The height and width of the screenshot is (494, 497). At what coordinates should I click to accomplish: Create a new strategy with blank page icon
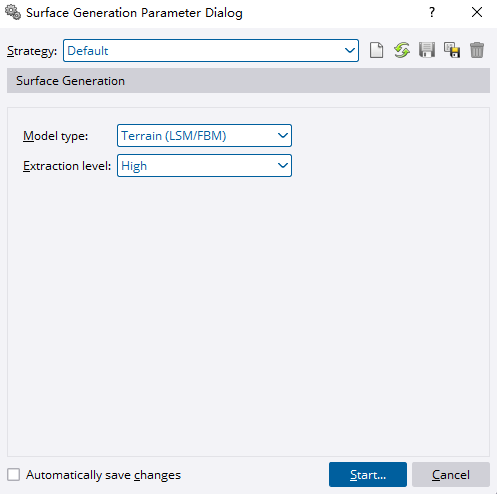[376, 51]
